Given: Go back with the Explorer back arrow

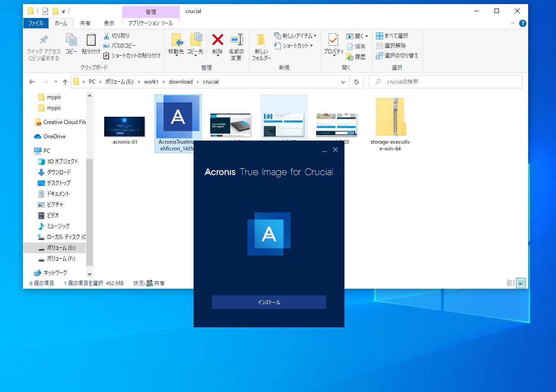Looking at the screenshot, I should tap(32, 82).
